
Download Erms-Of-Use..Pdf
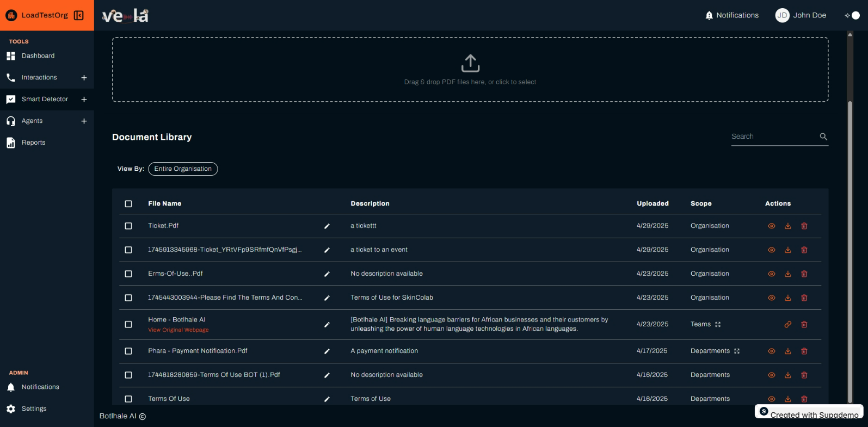click(788, 274)
